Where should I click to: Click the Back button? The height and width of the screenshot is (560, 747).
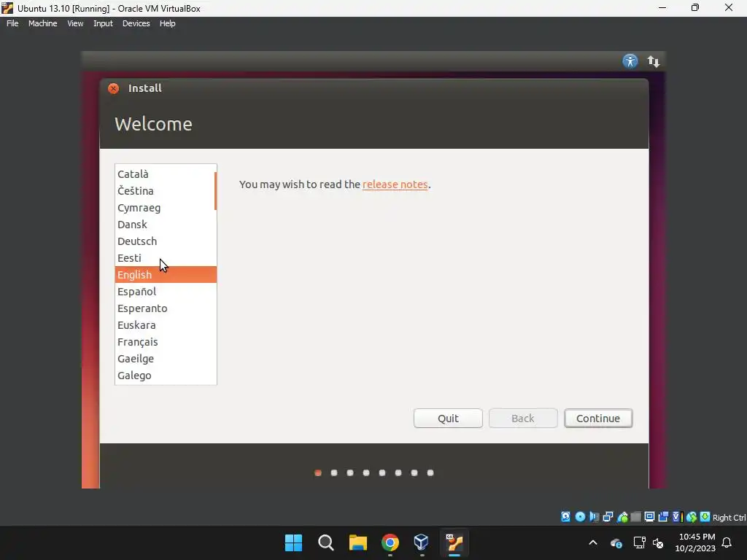pos(522,418)
